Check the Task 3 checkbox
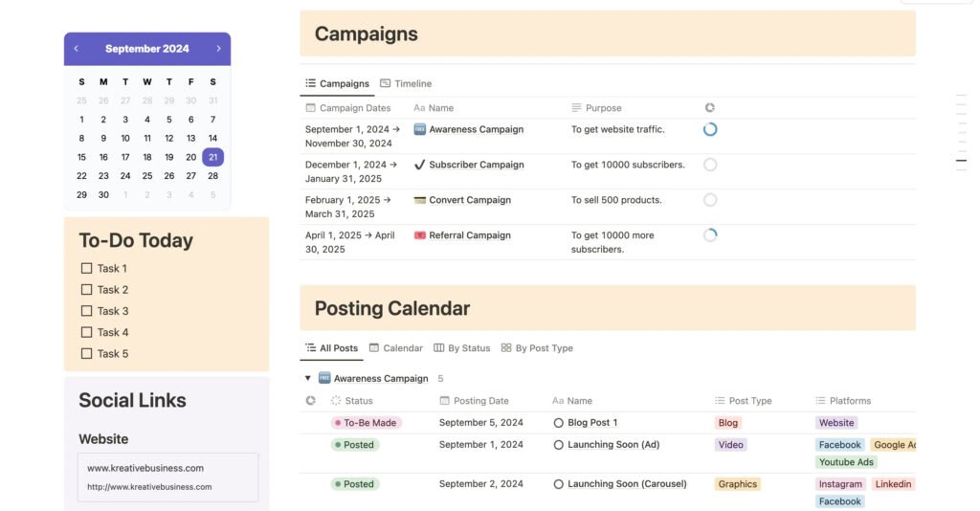The image size is (980, 511). tap(86, 310)
